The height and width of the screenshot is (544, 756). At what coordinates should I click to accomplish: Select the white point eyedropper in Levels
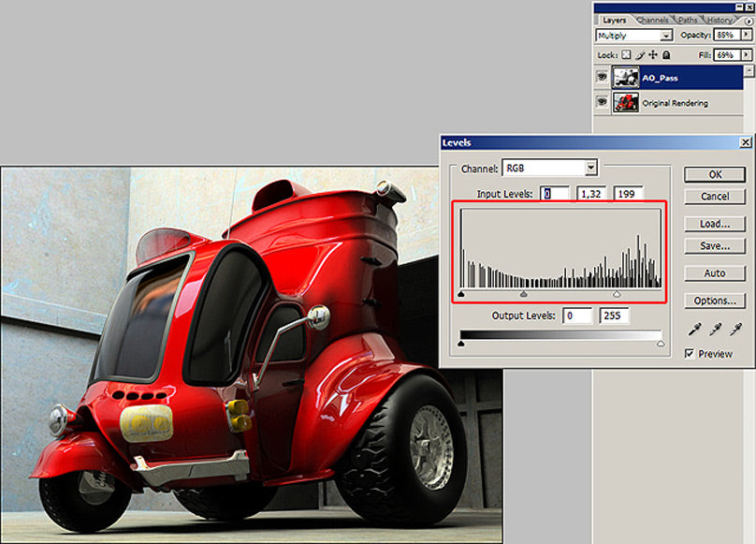737,329
